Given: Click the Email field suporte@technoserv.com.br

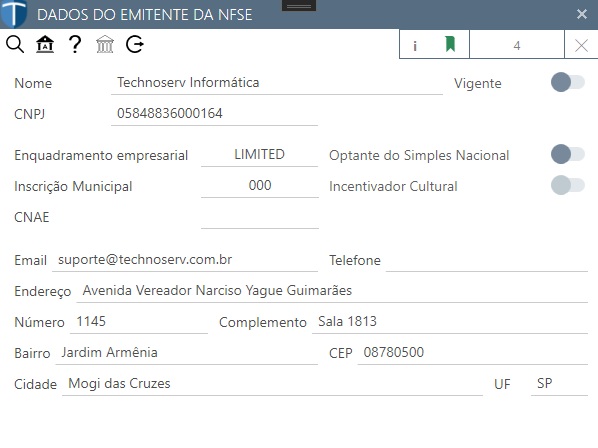Looking at the screenshot, I should [x=185, y=260].
